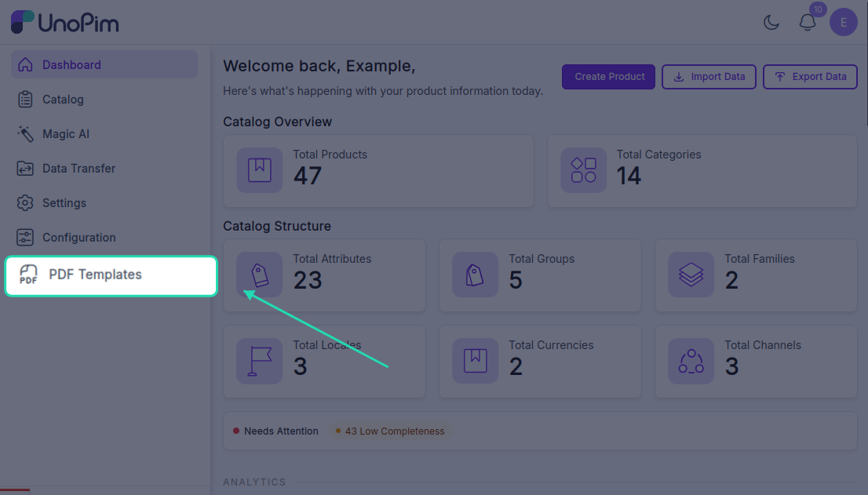
Task: Click the Total Currencies label
Action: [551, 345]
